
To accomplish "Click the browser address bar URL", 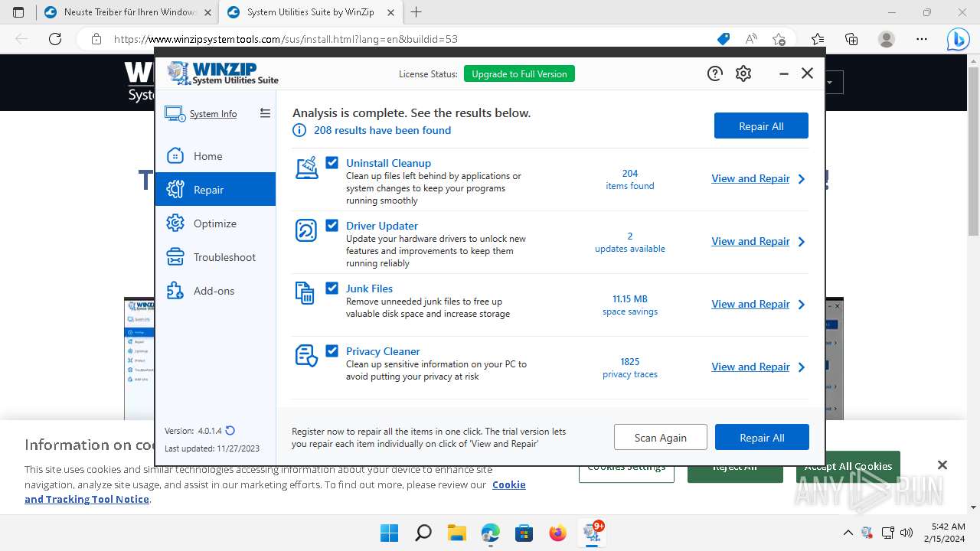I will tap(286, 39).
